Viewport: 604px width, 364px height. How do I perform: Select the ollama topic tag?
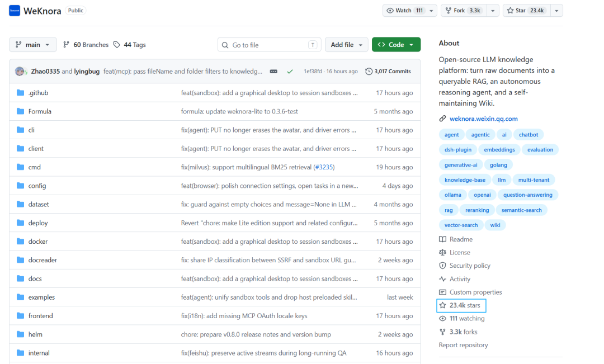[452, 195]
